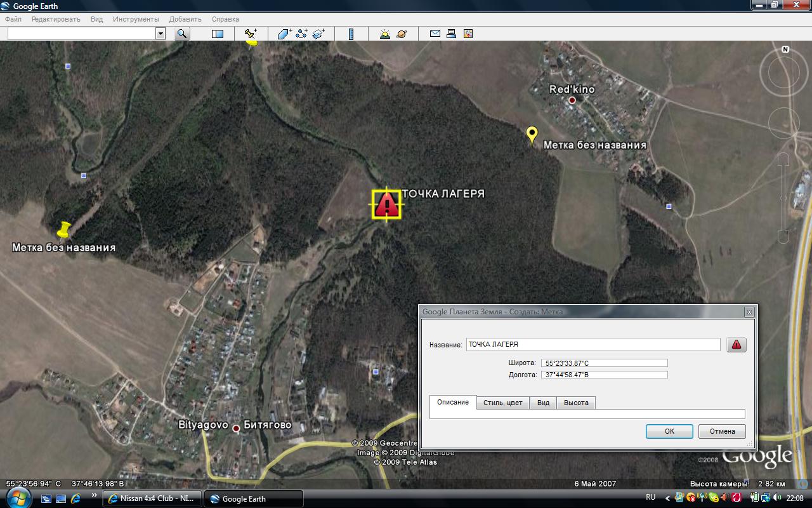The width and height of the screenshot is (812, 508).
Task: Click the clock showing 22:08
Action: tap(795, 498)
